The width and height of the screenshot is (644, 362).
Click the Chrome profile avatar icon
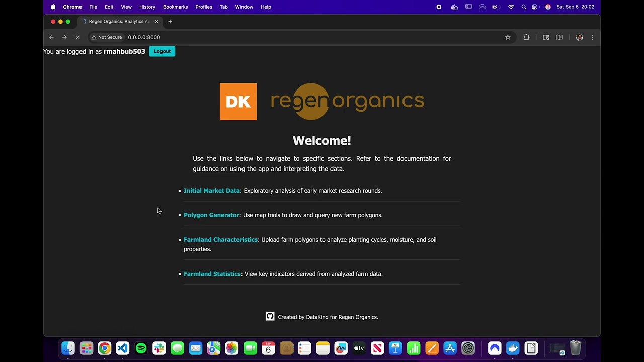coord(579,37)
